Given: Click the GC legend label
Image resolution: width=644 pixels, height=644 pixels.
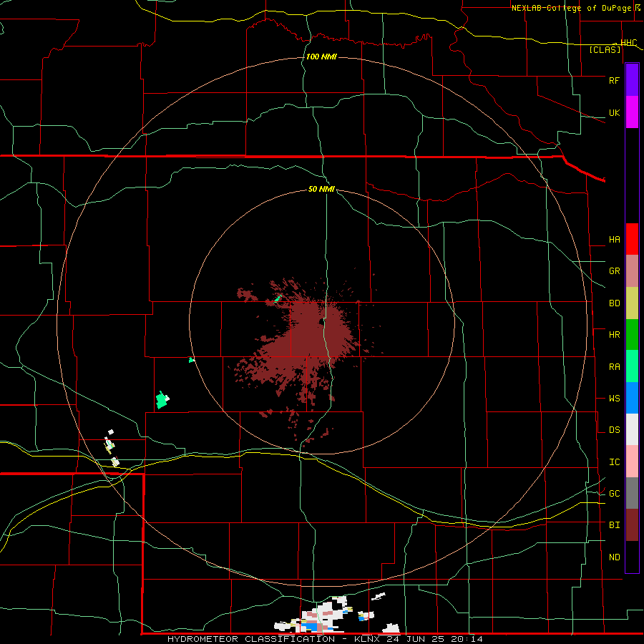Looking at the screenshot, I should coord(614,494).
